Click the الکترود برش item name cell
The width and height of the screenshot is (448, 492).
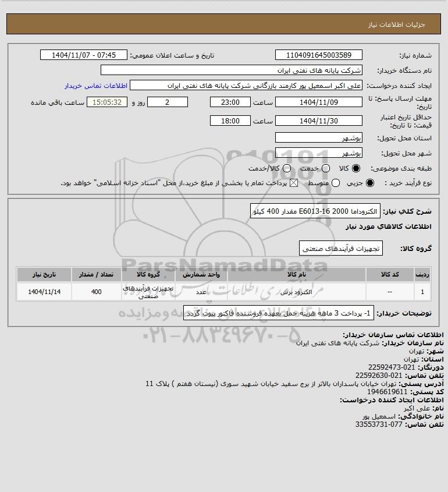(296, 292)
